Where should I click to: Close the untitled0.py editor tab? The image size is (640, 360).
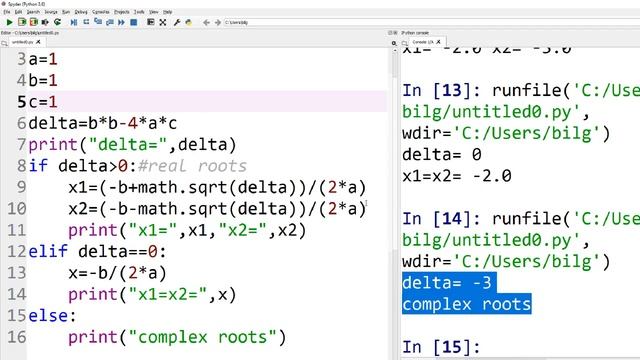point(38,42)
